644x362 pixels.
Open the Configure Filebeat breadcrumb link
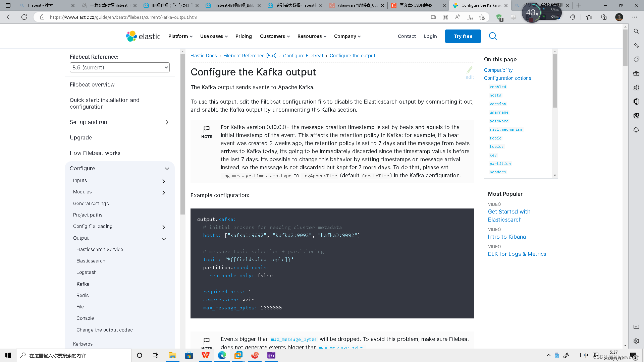click(x=303, y=56)
